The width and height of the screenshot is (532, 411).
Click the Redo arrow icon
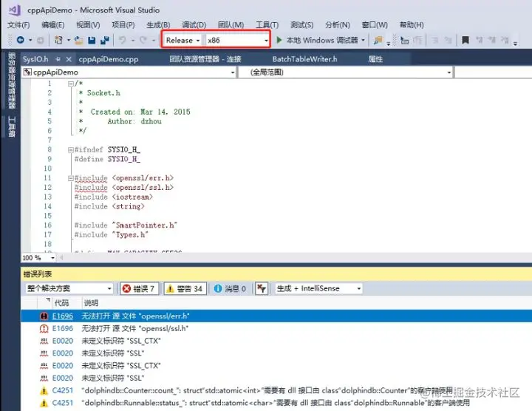coord(143,40)
